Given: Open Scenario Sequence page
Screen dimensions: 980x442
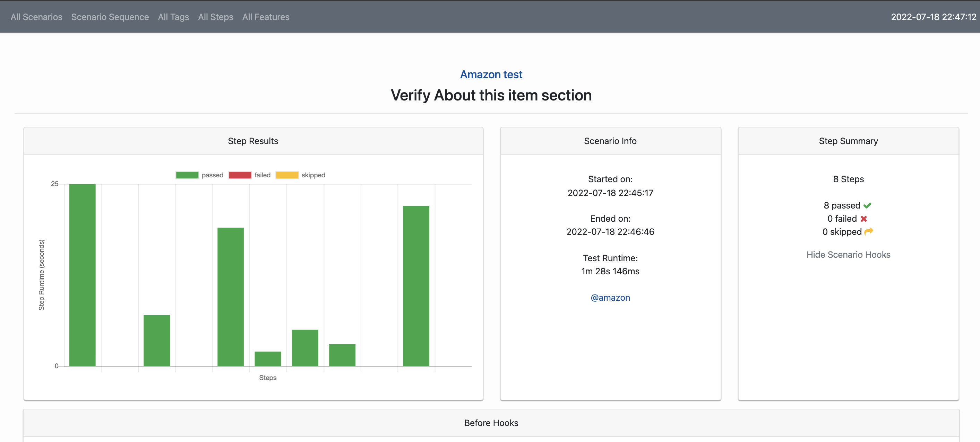Looking at the screenshot, I should pyautogui.click(x=110, y=17).
